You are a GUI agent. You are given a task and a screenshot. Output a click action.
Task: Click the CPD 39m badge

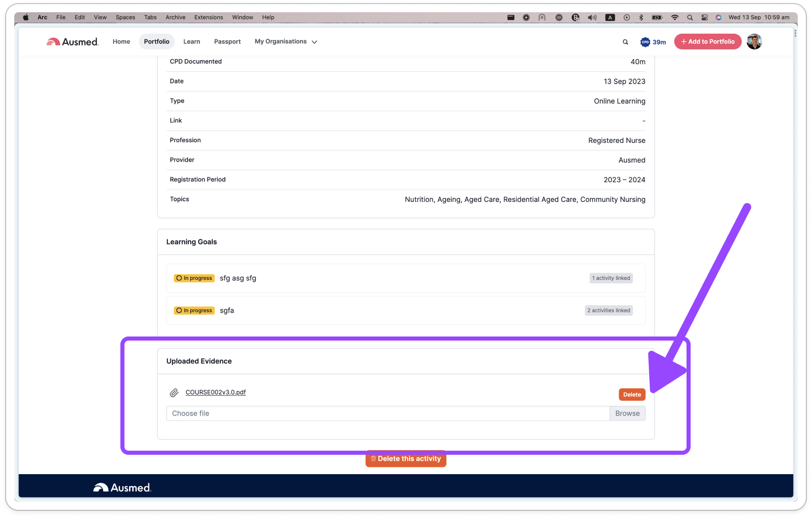653,42
